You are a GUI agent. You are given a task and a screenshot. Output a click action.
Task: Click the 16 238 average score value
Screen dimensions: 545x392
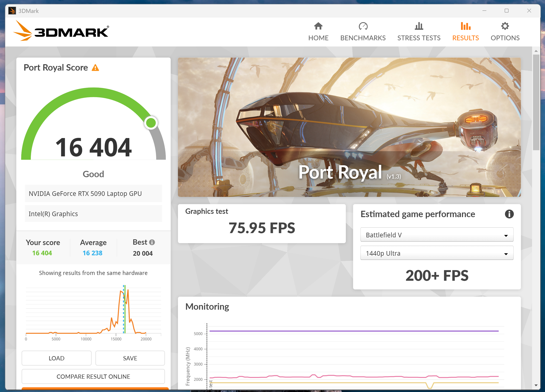pyautogui.click(x=92, y=253)
